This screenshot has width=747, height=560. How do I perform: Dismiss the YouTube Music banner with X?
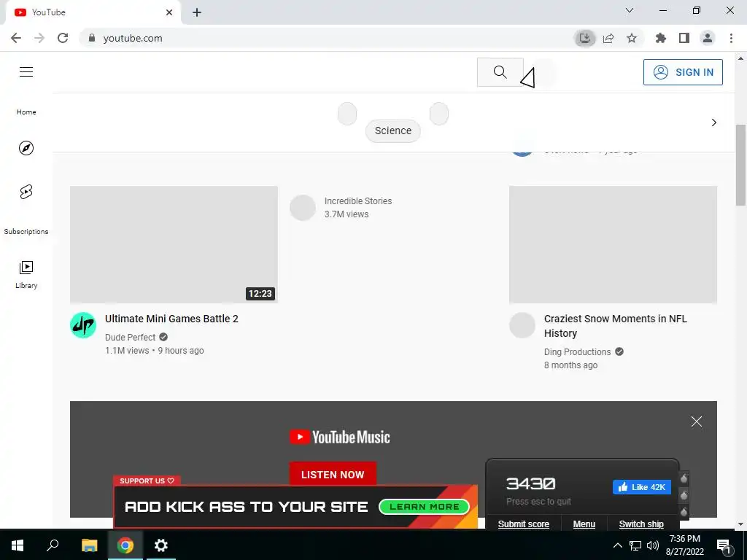[697, 421]
